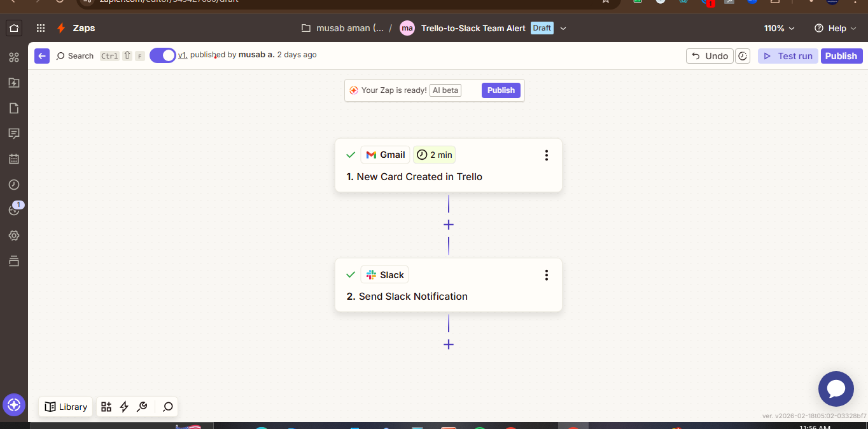Screen dimensions: 868x429
Task: Open the apps grid menu icon
Action: [x=41, y=28]
